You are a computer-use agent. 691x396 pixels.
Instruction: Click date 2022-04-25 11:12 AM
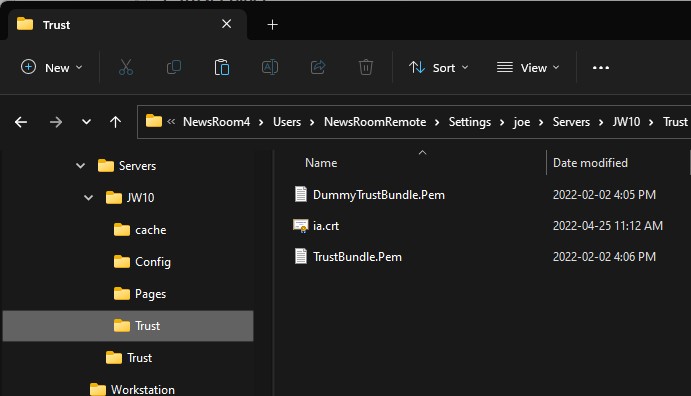click(608, 226)
